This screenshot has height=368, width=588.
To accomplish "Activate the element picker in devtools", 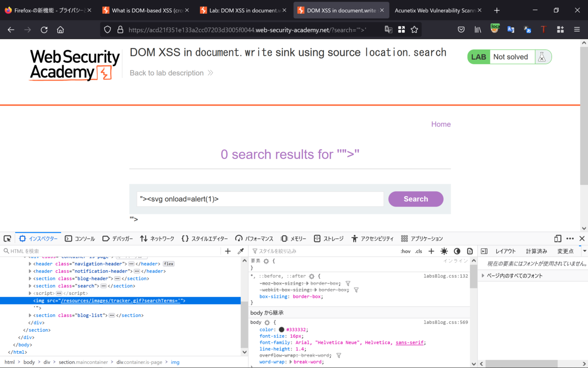I will coord(7,238).
